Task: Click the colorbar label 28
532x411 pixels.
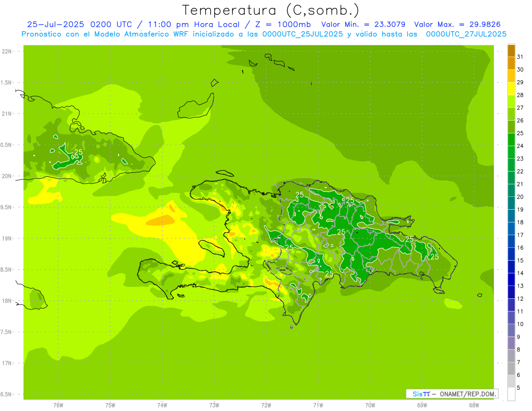Action: tap(520, 95)
